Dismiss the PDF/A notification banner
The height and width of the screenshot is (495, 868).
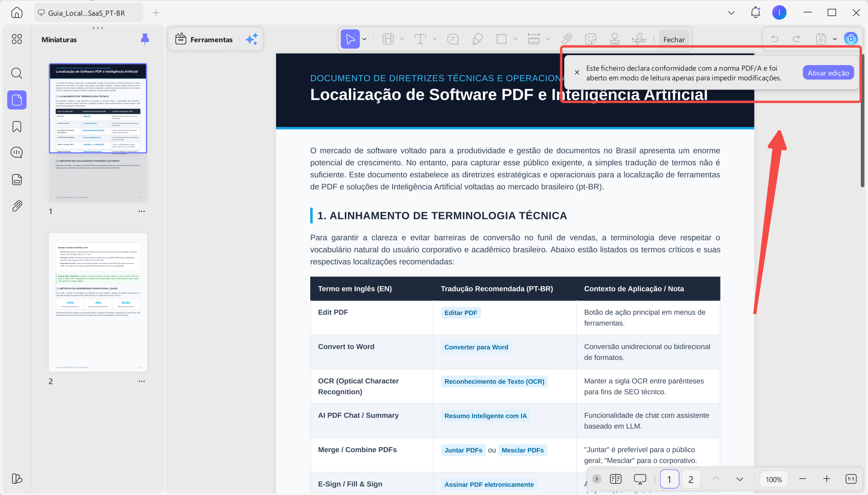point(577,72)
